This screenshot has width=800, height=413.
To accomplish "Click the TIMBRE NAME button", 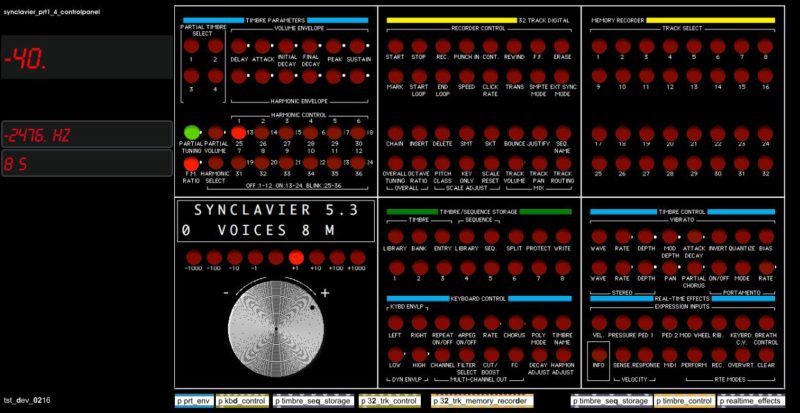I will (x=563, y=323).
